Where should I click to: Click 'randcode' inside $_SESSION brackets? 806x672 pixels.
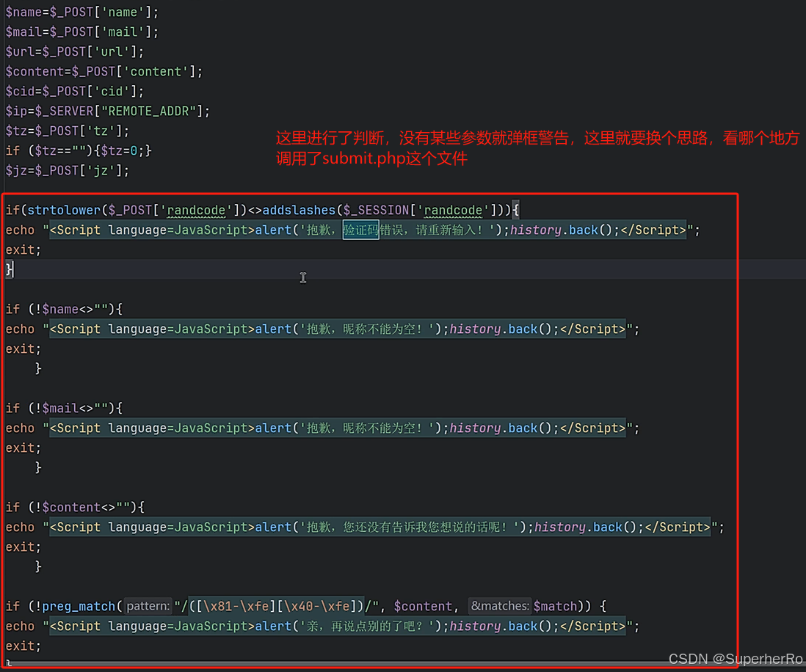(453, 210)
